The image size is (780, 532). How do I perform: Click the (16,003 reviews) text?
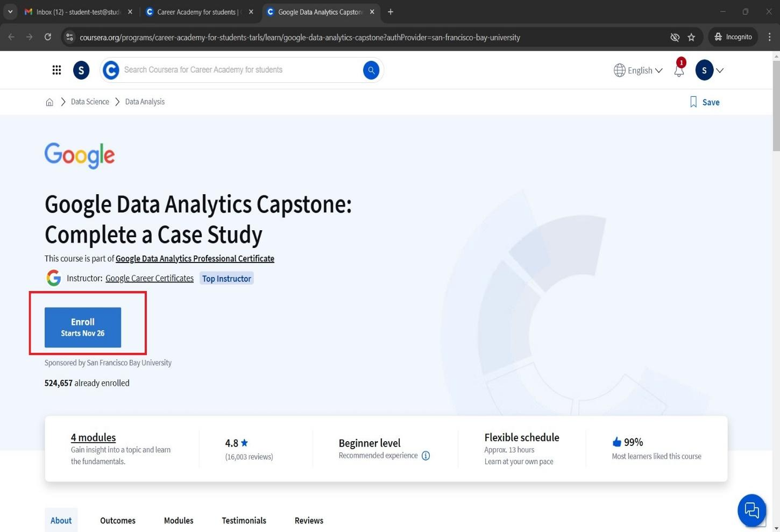pos(249,457)
